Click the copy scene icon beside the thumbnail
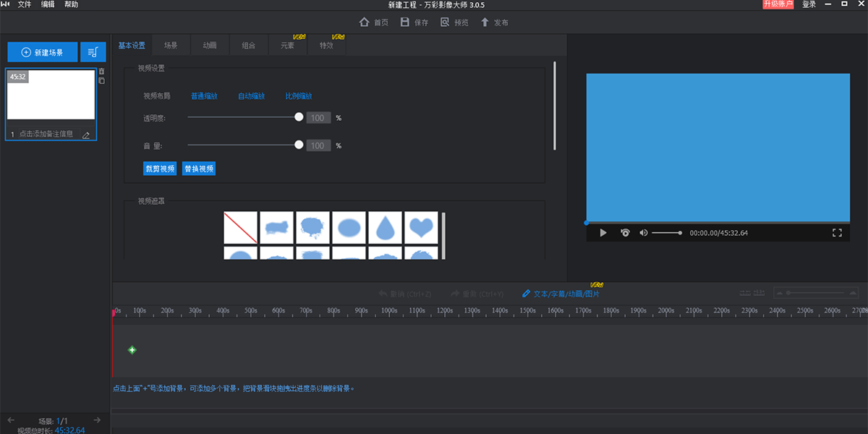 point(102,81)
